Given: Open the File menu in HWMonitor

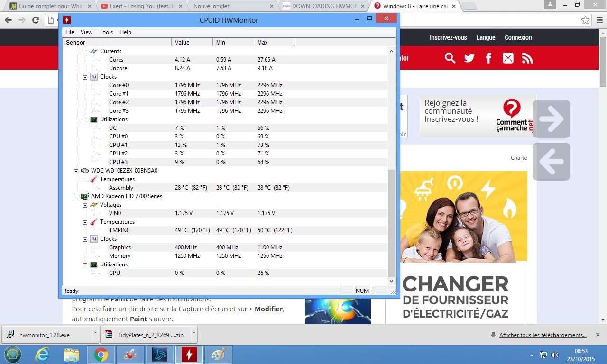Looking at the screenshot, I should [x=70, y=32].
